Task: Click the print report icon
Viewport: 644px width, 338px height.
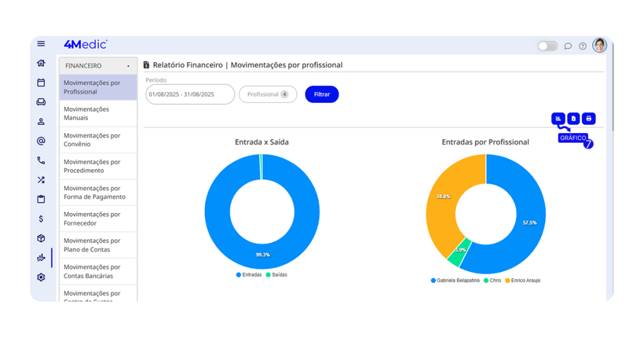Action: coord(589,119)
